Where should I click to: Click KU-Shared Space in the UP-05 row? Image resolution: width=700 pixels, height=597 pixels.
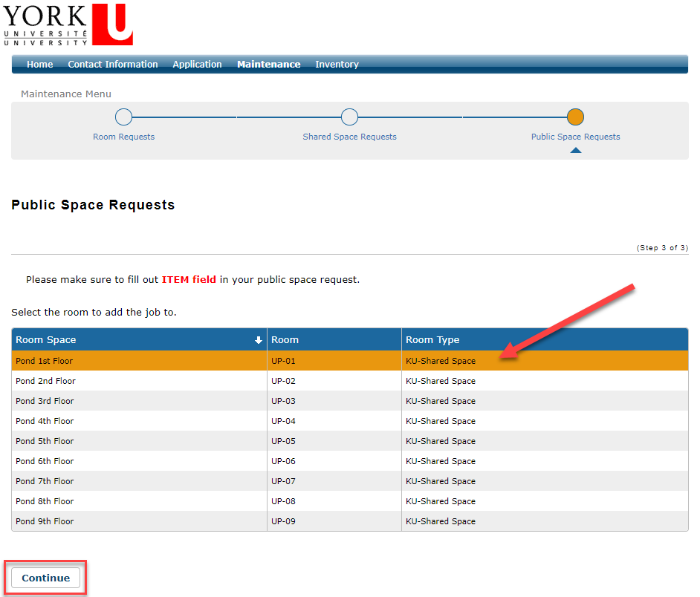tap(441, 441)
